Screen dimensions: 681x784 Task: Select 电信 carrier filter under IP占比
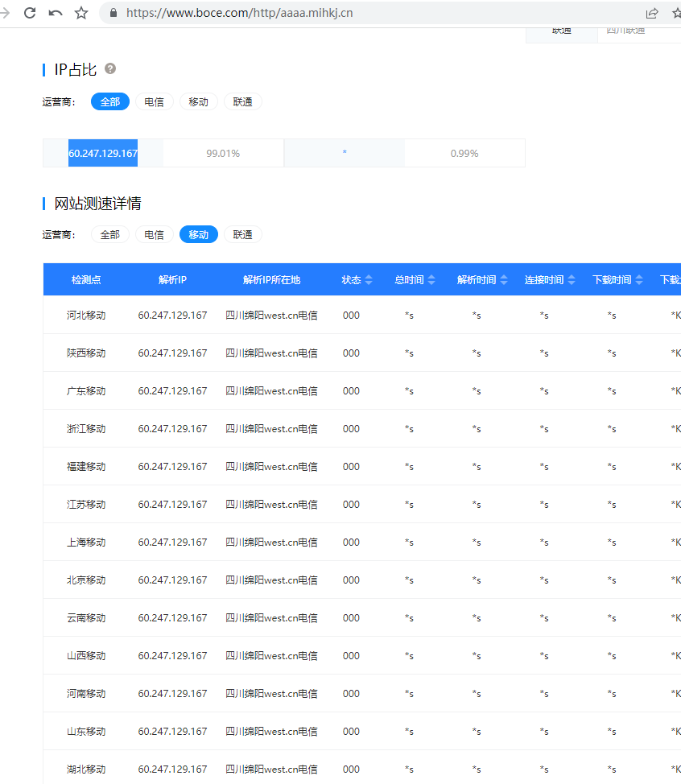[154, 102]
